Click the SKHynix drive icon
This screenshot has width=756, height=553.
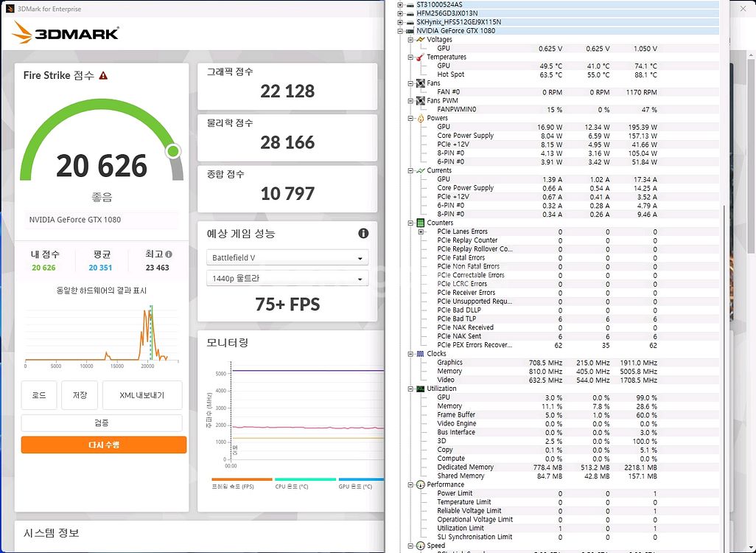(x=410, y=22)
